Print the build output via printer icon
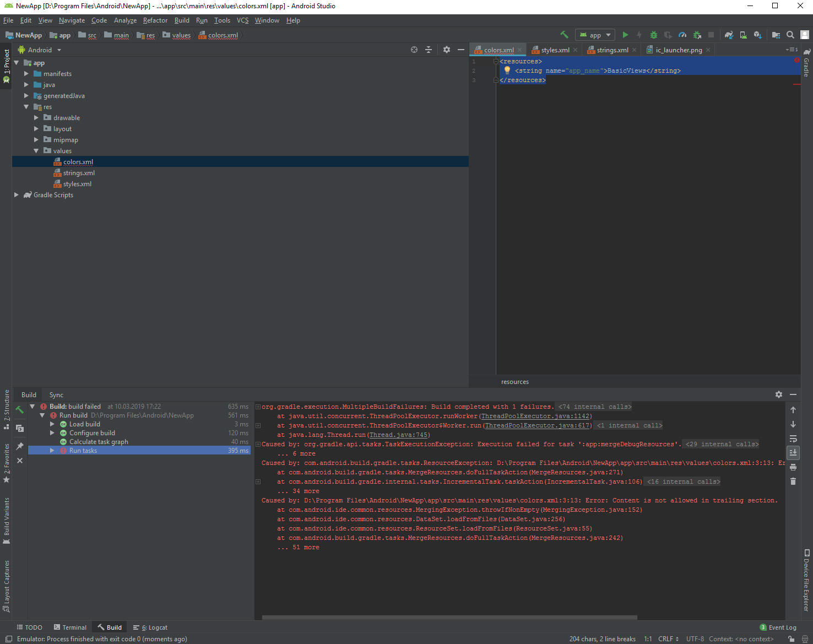The image size is (813, 644). 793,467
